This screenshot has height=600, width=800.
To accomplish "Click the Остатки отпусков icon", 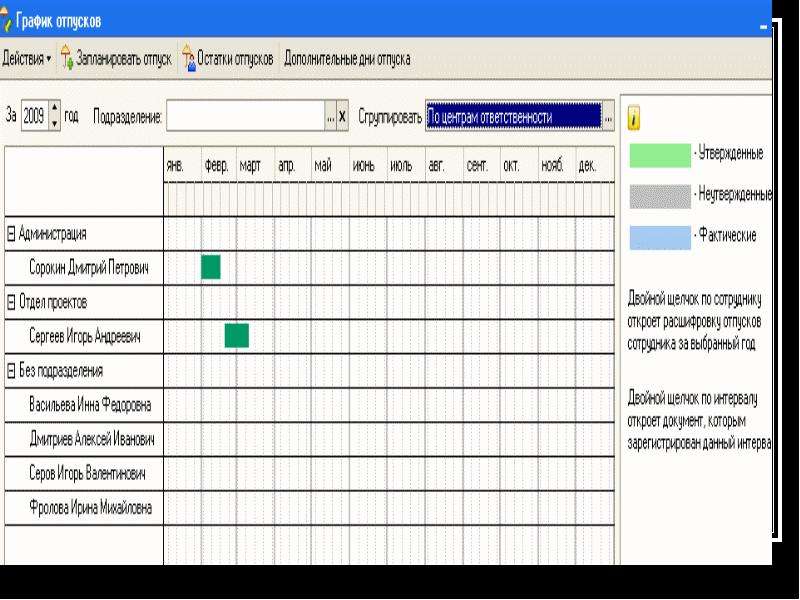I will coord(188,58).
